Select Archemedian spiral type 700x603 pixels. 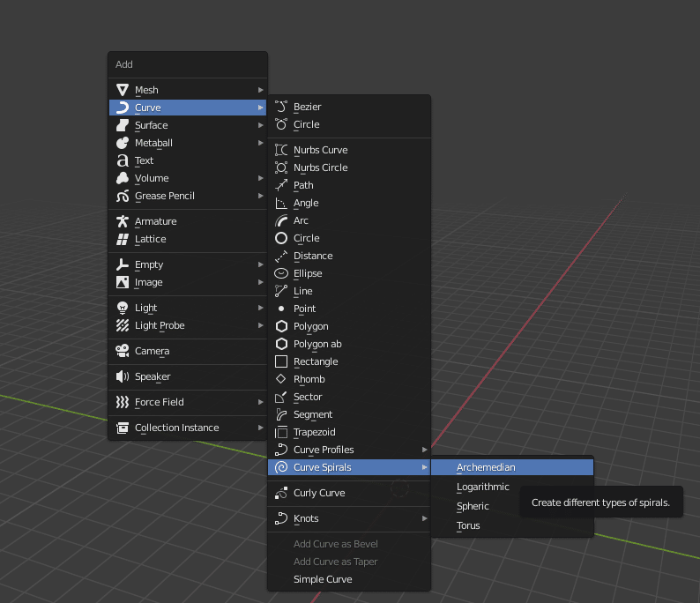(x=512, y=467)
